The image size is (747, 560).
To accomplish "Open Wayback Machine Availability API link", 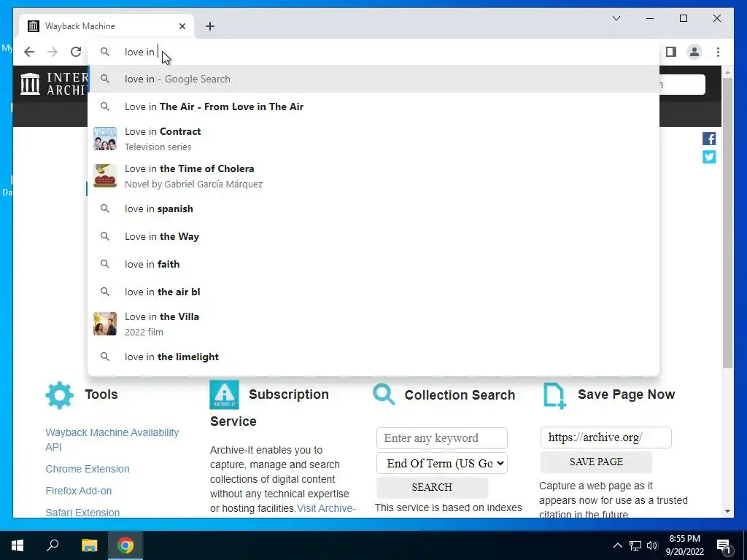I will (112, 440).
